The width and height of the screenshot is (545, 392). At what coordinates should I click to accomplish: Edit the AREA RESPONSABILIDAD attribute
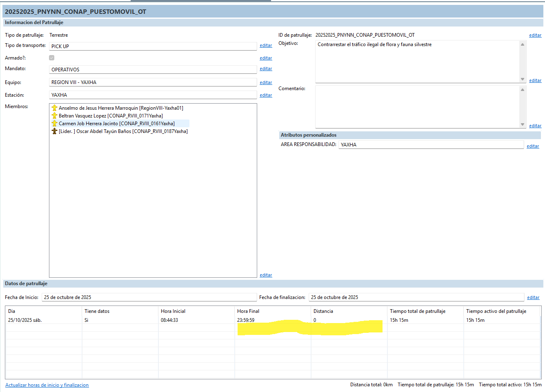pos(532,146)
